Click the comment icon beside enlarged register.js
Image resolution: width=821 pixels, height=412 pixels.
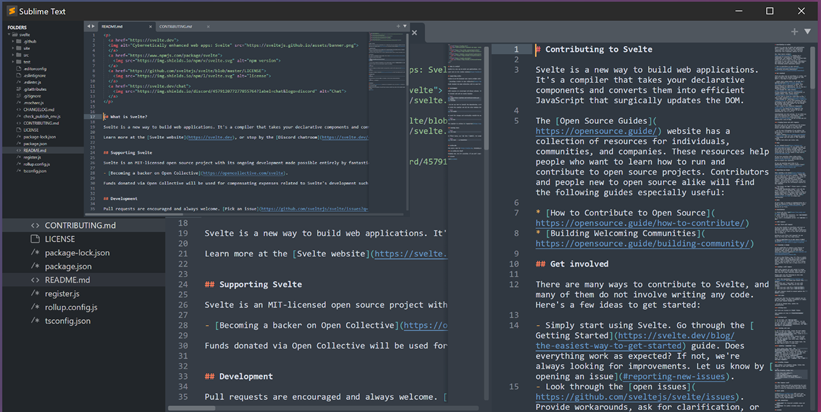pos(35,294)
